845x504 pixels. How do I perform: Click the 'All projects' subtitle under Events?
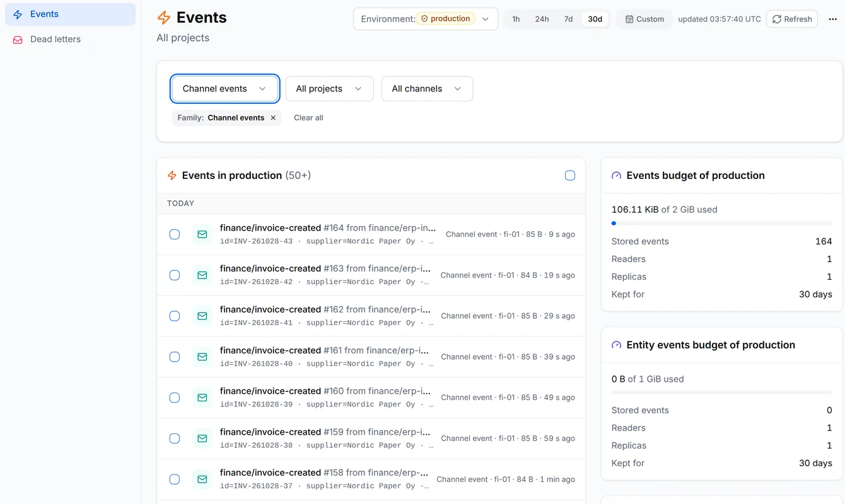tap(183, 38)
